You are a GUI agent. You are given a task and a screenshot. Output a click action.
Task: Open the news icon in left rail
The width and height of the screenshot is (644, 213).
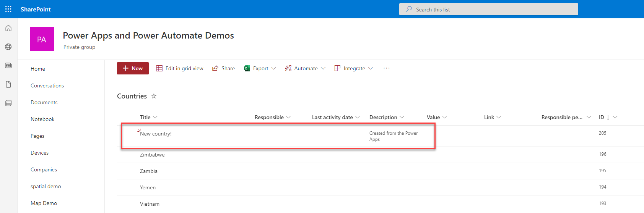pos(8,66)
